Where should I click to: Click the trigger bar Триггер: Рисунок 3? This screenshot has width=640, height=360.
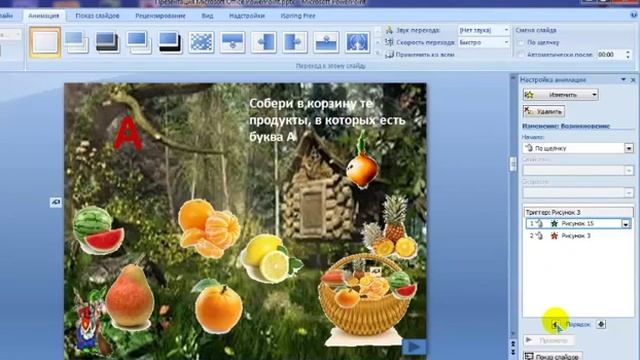[578, 212]
